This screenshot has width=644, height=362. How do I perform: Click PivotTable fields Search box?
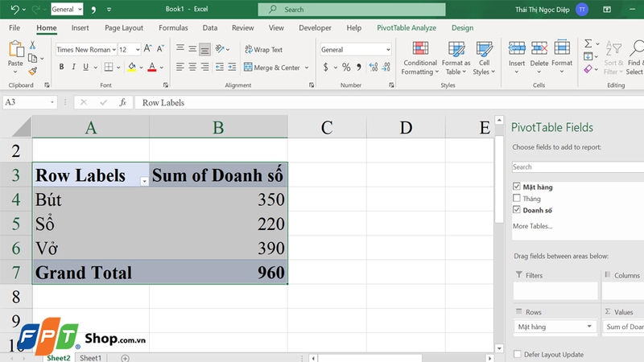(x=577, y=167)
